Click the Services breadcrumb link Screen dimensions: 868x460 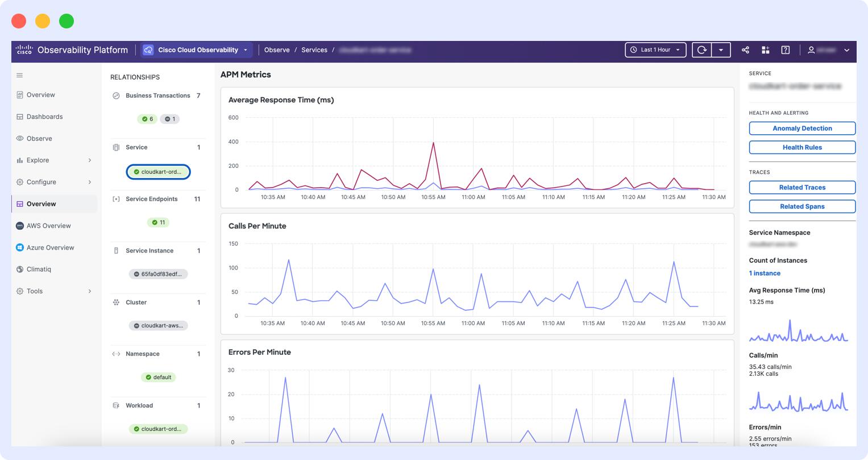tap(314, 50)
